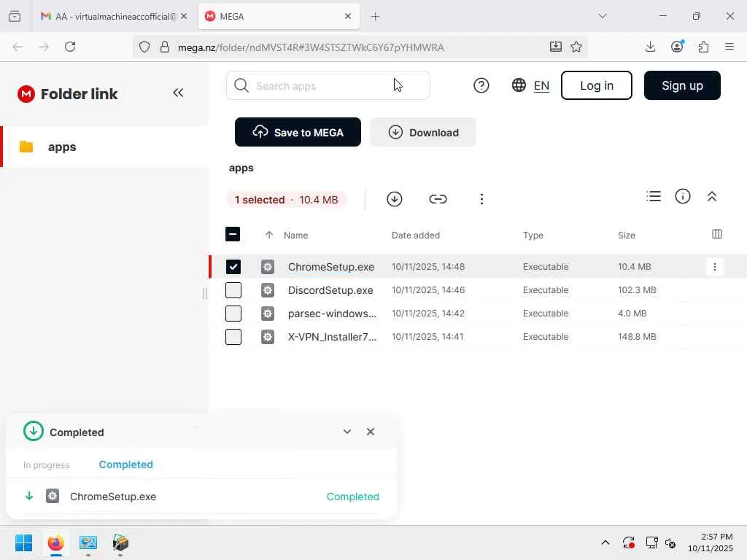Open Firefox account icon
Viewport: 747px width, 560px height.
[677, 46]
